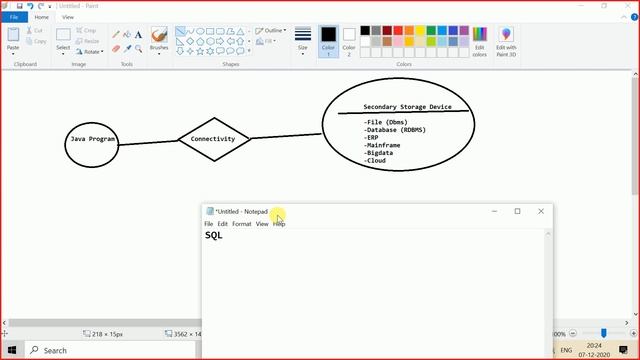
Task: Select the Magnifier tool
Action: coord(138,49)
